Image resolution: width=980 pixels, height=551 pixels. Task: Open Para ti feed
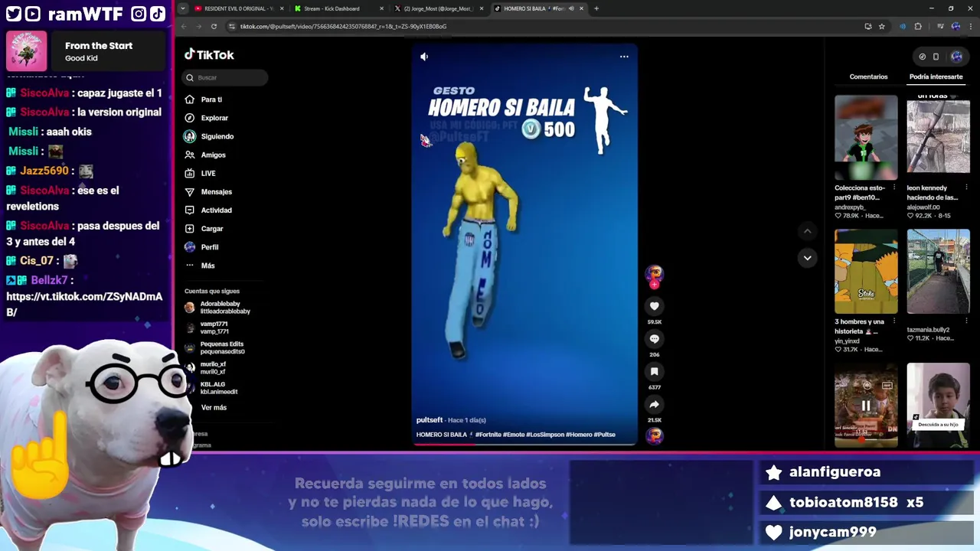[204, 99]
